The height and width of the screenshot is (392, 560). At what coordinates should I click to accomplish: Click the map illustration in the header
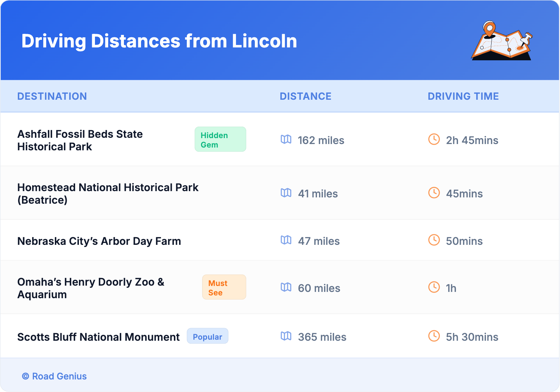point(502,41)
